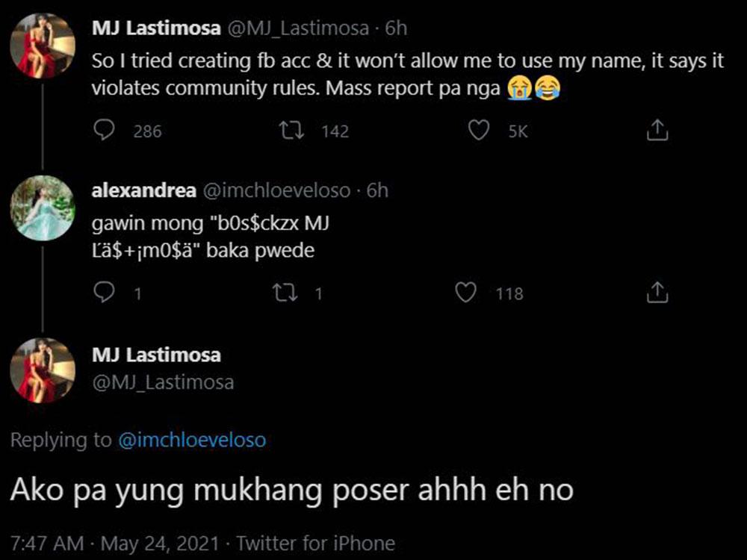Open MJ Lastimosa's top profile picture

42,46
